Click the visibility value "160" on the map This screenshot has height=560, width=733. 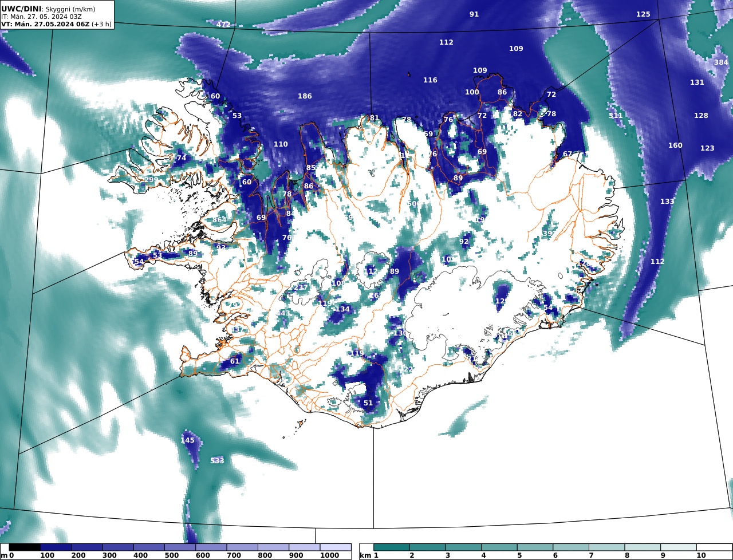coord(675,145)
